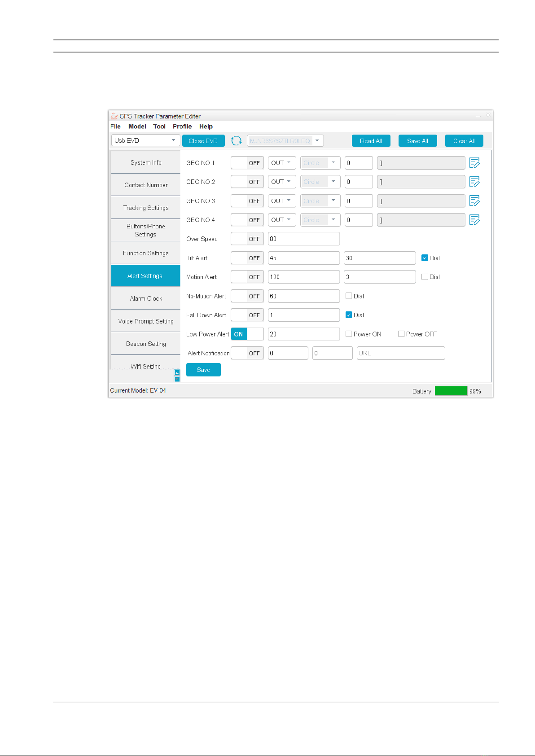The height and width of the screenshot is (756, 535).
Task: Open the Beacon Setting tab
Action: coord(145,344)
